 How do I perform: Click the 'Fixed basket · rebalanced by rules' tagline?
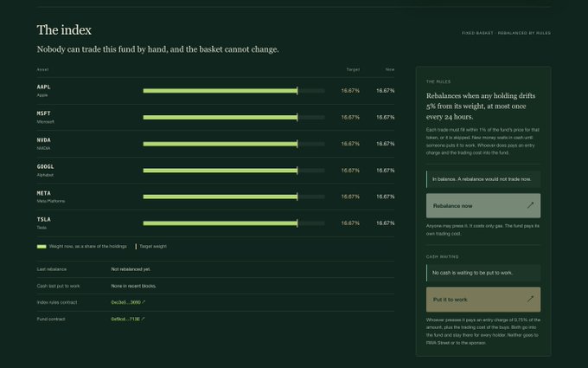pos(506,33)
